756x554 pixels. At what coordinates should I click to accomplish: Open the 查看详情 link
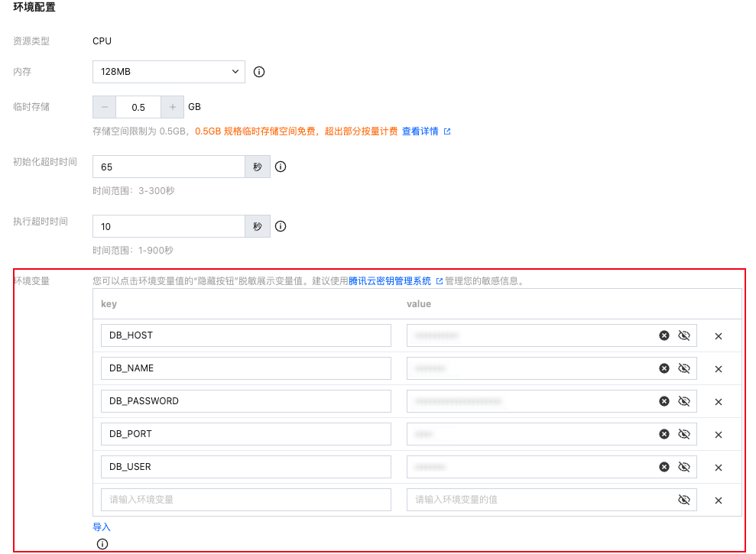point(420,131)
